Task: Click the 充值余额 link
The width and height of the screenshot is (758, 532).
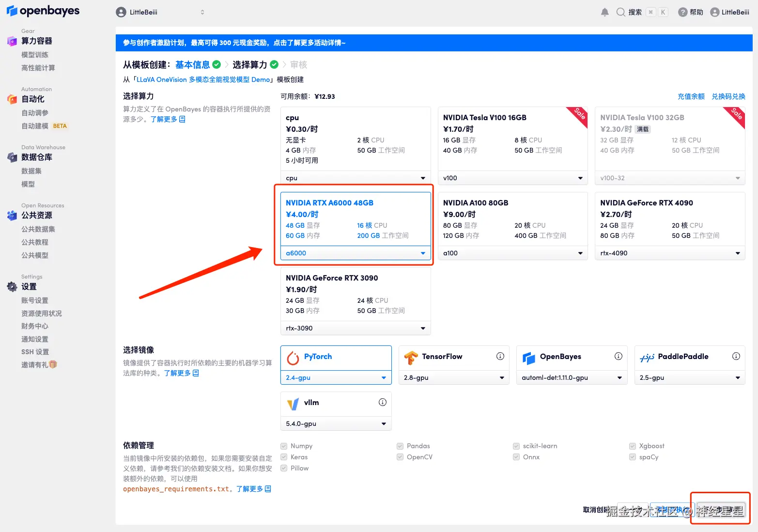Action: point(691,96)
